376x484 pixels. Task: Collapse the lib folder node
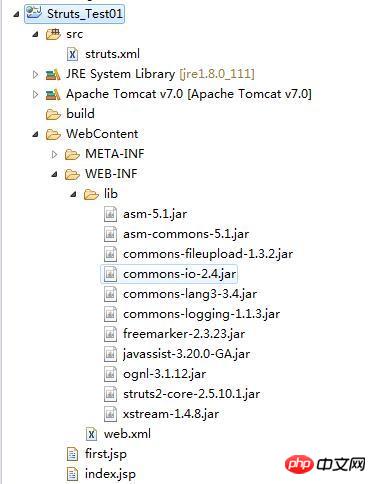click(x=73, y=194)
